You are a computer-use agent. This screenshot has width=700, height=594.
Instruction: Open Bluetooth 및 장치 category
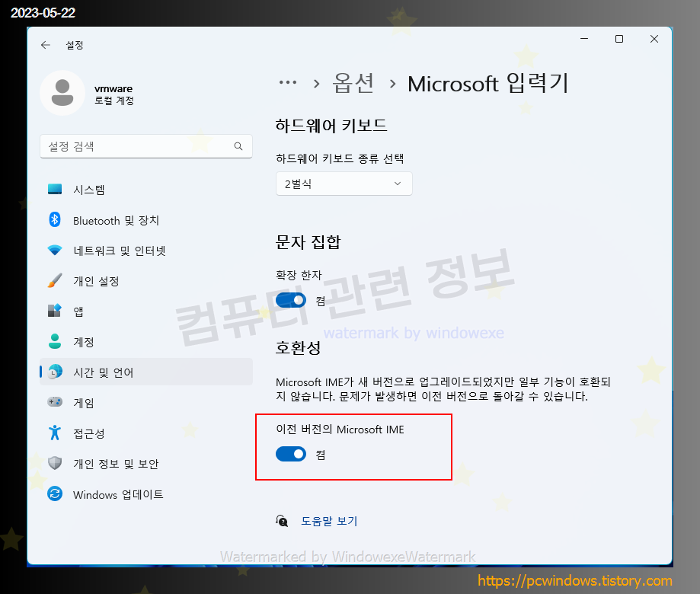(x=146, y=220)
